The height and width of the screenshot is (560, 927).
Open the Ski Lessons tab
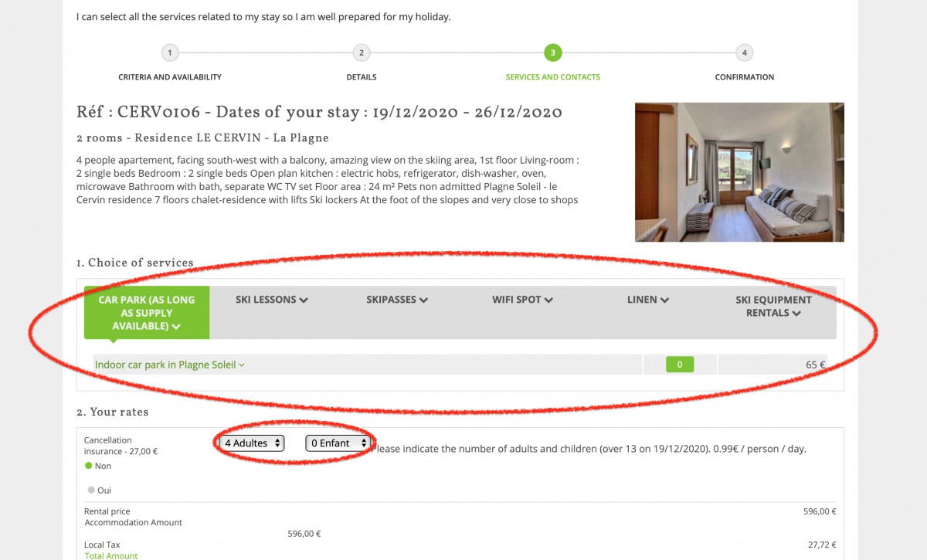click(271, 300)
